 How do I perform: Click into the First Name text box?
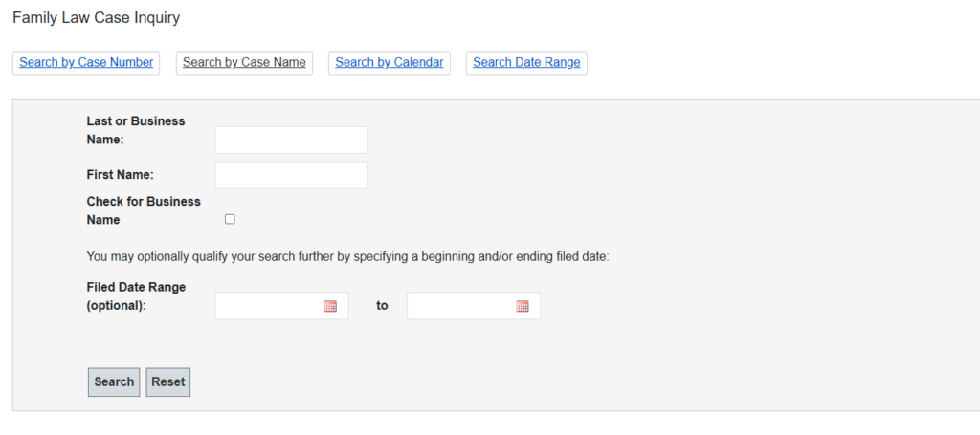click(x=291, y=175)
